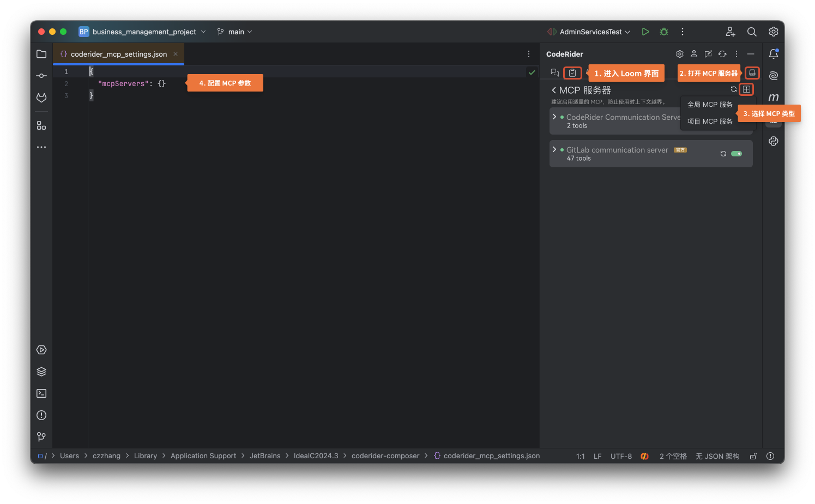Open CodeRider account profile icon
Image resolution: width=815 pixels, height=504 pixels.
point(694,54)
